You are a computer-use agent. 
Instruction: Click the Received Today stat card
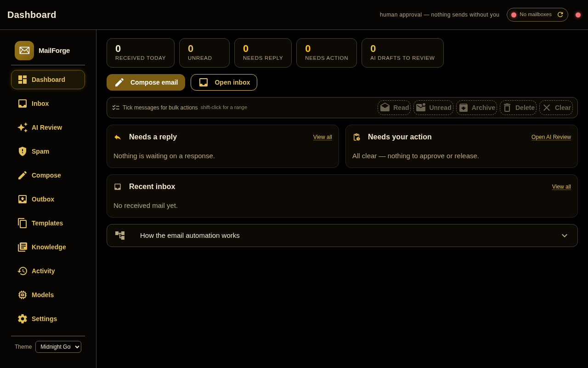141,53
